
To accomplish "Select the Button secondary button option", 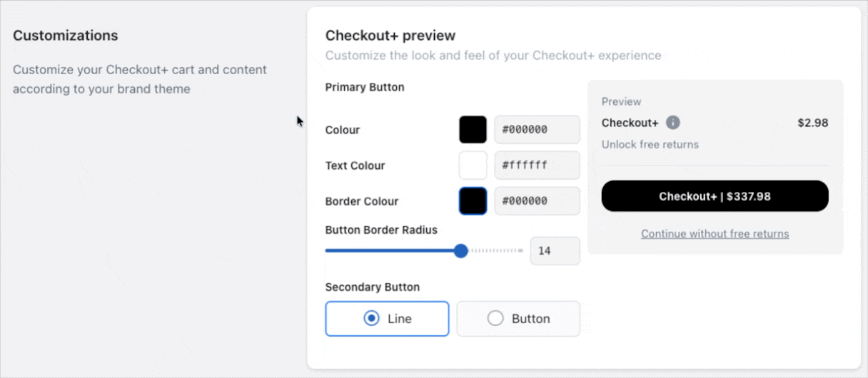I will (518, 319).
